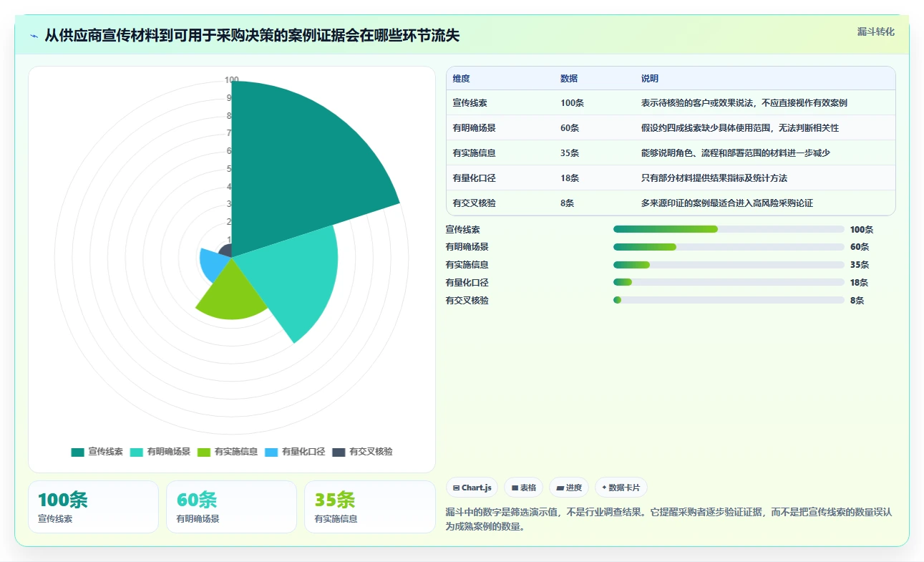Click the 宣传线索 legend label text
The height and width of the screenshot is (562, 924).
[106, 452]
